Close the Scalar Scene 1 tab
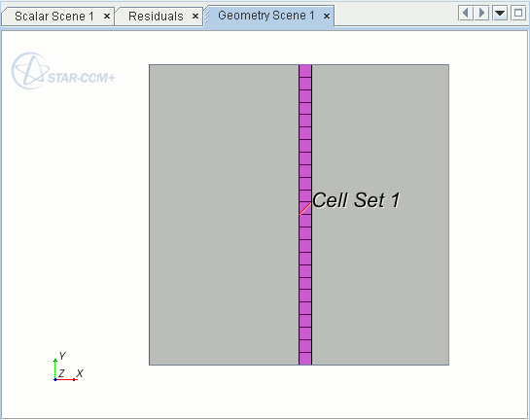 tap(107, 17)
